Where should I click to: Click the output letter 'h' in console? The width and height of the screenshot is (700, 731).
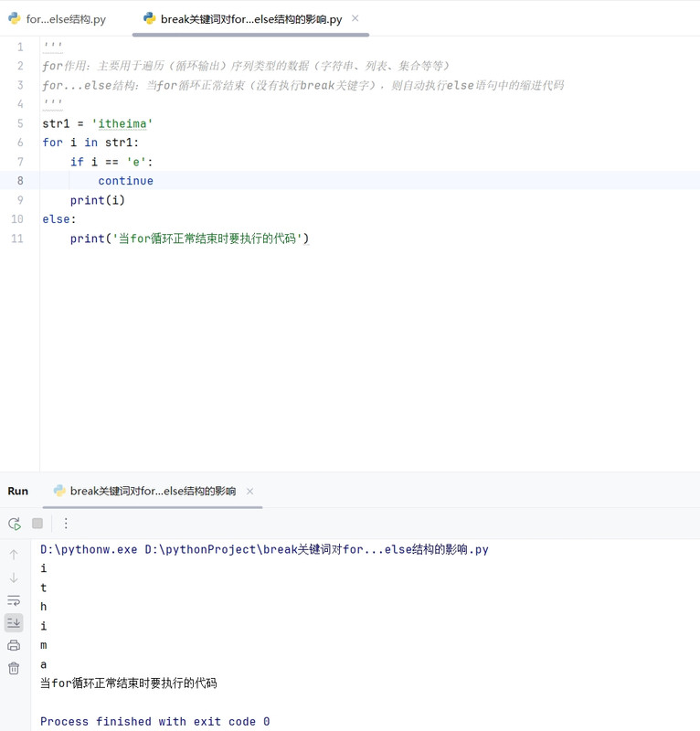tap(43, 607)
